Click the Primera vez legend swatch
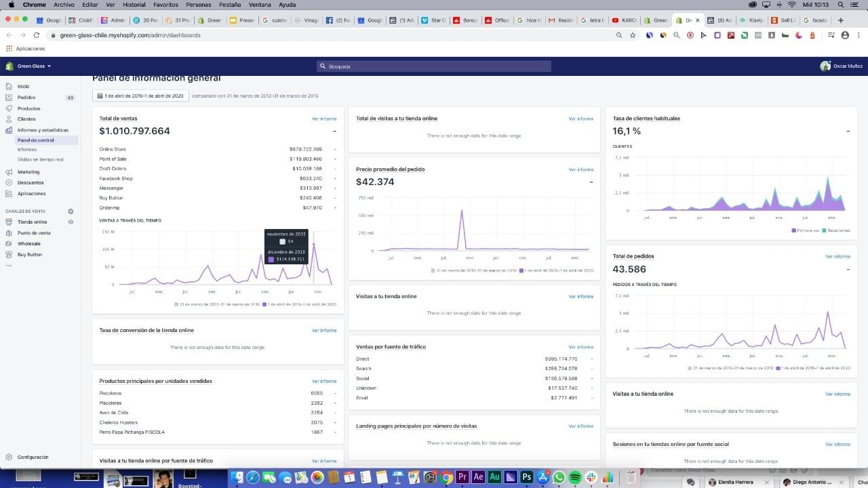868x488 pixels. click(x=793, y=231)
